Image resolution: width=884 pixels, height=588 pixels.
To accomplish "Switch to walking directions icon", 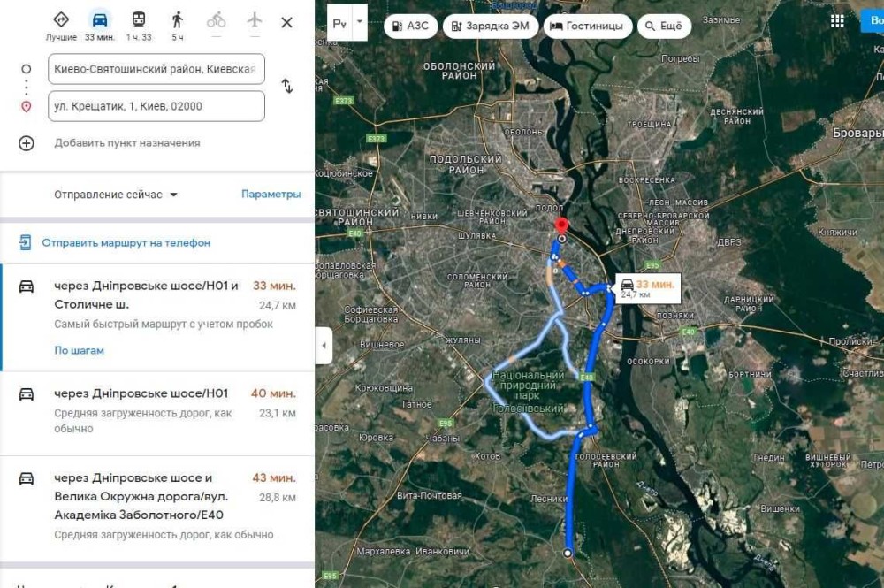I will 178,20.
